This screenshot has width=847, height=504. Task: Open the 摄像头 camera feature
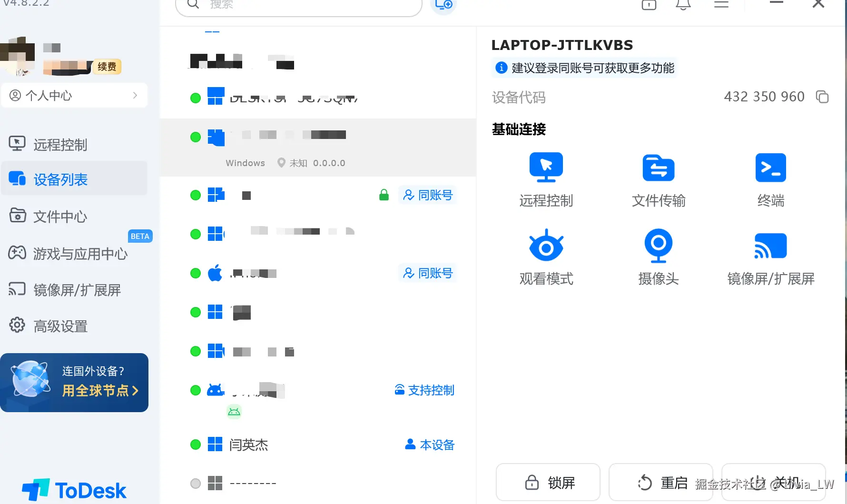659,257
